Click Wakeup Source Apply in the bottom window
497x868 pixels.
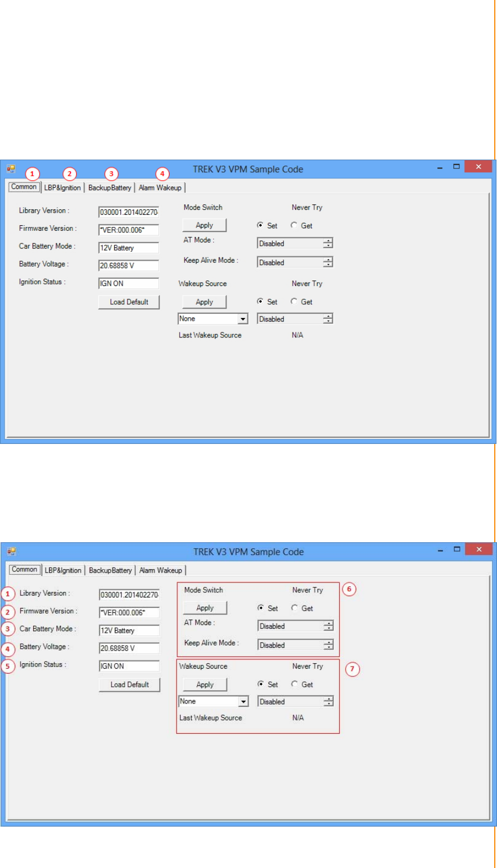[x=205, y=685]
